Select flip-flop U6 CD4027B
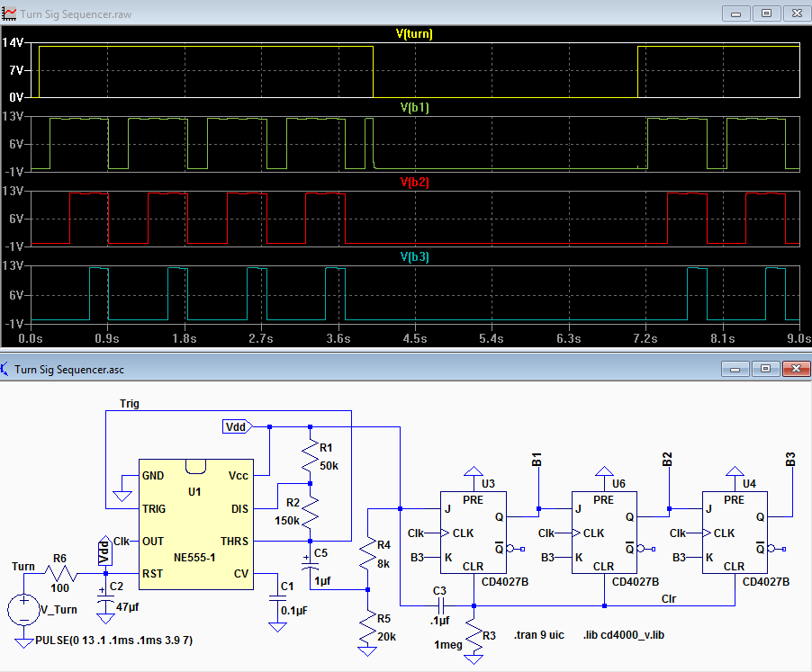812x672 pixels. (604, 533)
